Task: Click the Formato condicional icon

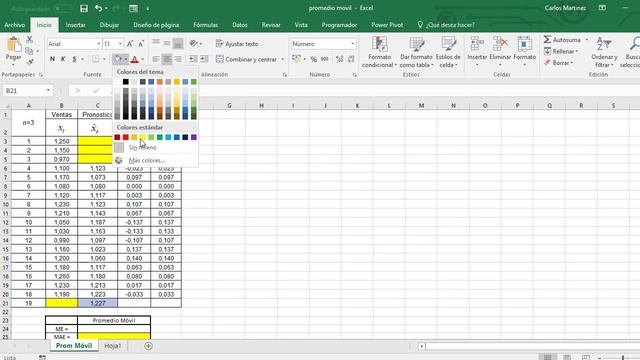Action: click(379, 44)
